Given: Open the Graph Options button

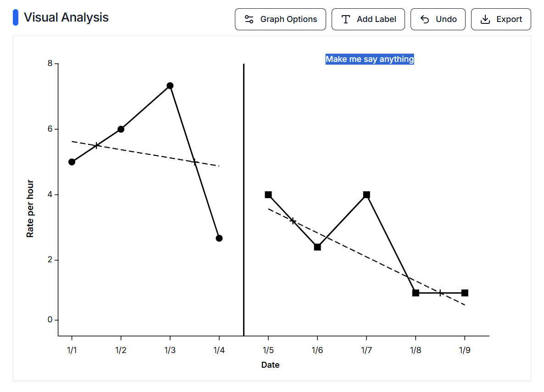Looking at the screenshot, I should point(280,19).
